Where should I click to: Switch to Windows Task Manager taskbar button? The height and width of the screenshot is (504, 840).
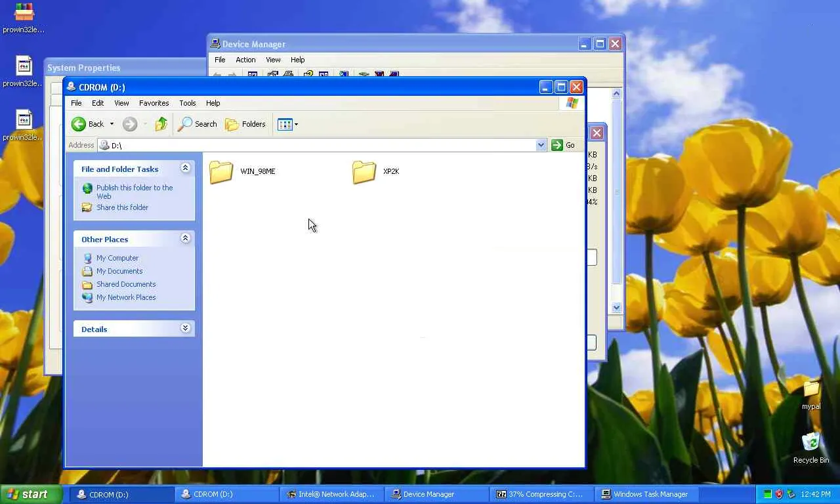click(x=647, y=494)
